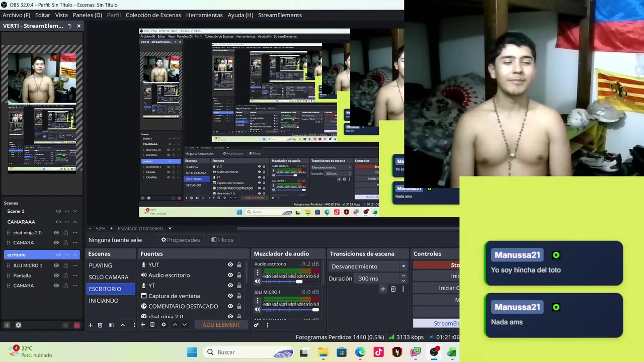This screenshot has width=644, height=362.
Task: Click the Propiedades button
Action: (x=180, y=240)
